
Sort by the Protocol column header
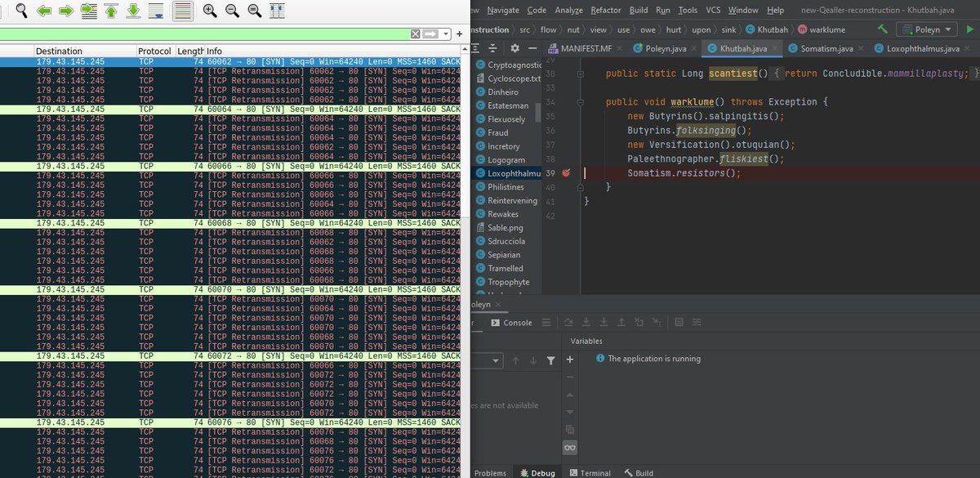pyautogui.click(x=155, y=51)
